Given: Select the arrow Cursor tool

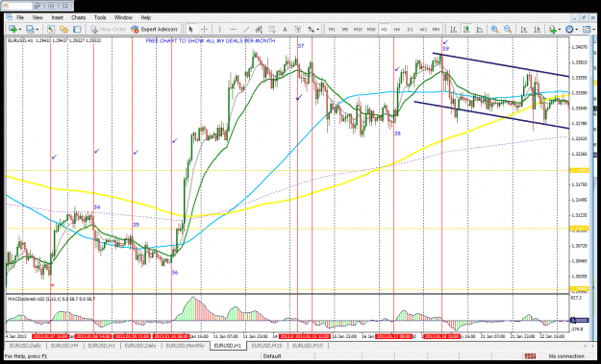Looking at the screenshot, I should tap(191, 29).
